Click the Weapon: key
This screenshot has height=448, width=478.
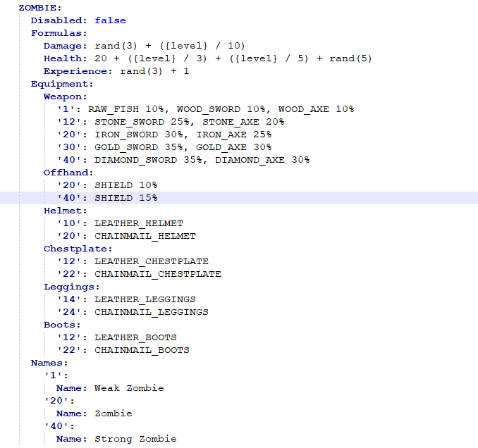point(66,97)
